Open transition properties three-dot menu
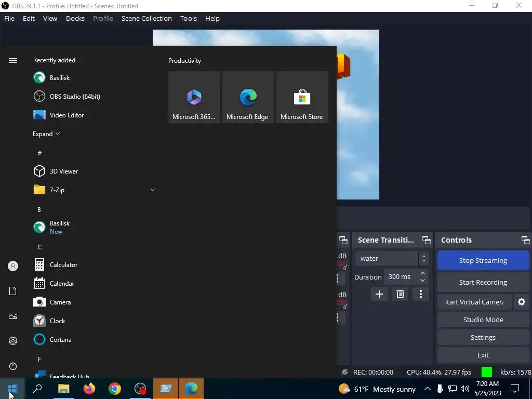Image resolution: width=532 pixels, height=399 pixels. [x=421, y=294]
